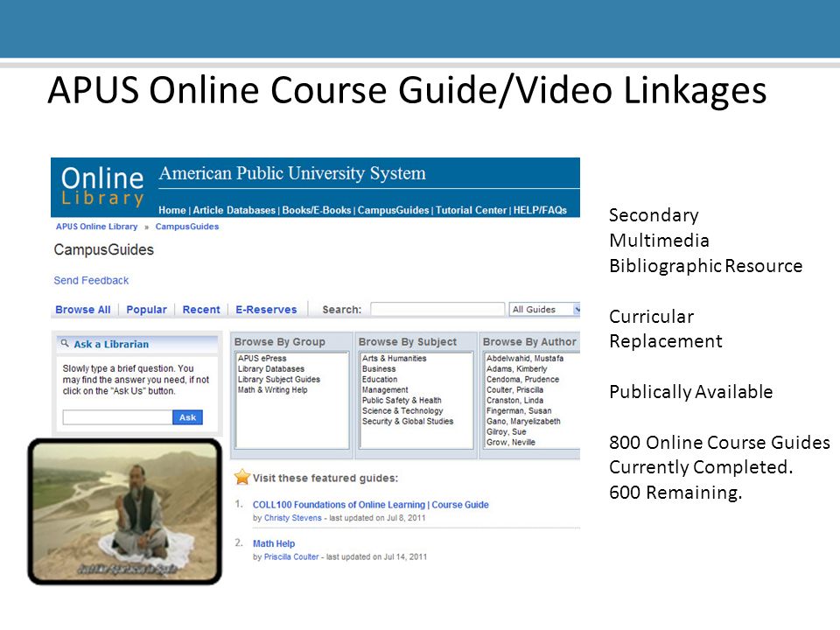Switch to the E-Reserves tab

(x=266, y=310)
